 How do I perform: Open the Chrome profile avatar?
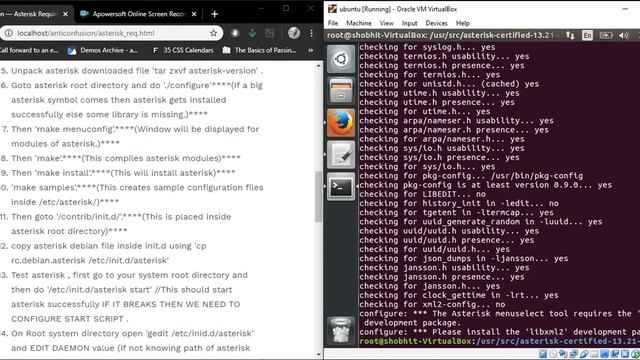coord(294,33)
